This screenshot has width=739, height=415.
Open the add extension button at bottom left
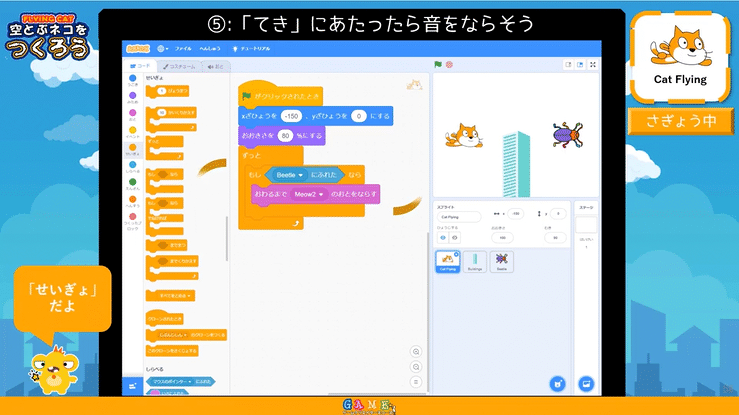[133, 386]
